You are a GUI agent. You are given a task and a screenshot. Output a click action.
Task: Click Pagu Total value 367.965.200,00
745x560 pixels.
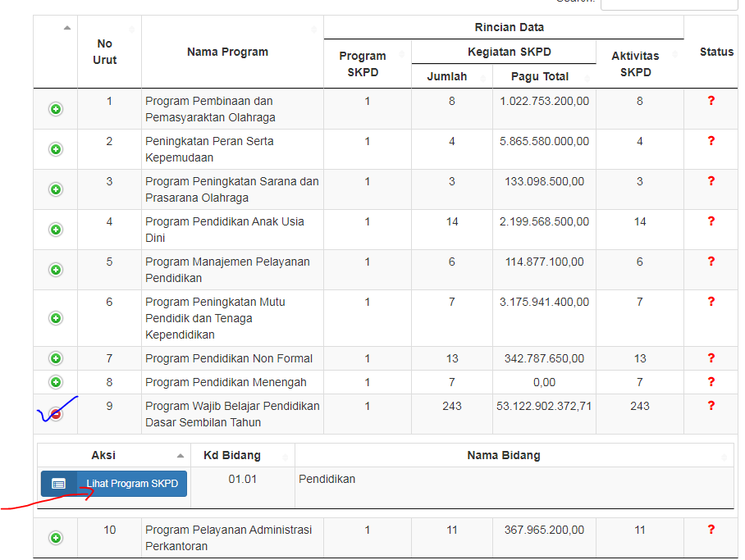pyautogui.click(x=544, y=530)
